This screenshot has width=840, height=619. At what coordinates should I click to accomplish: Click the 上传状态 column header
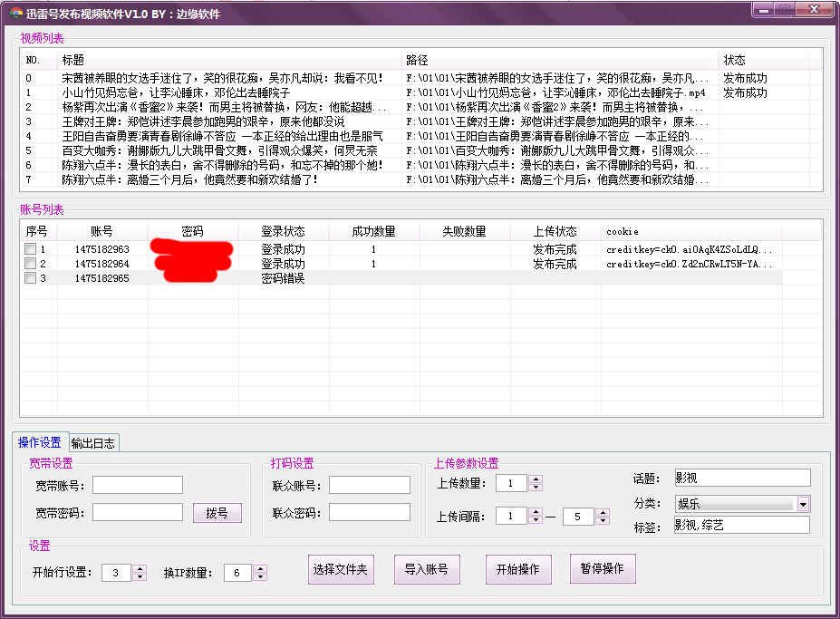pos(555,231)
